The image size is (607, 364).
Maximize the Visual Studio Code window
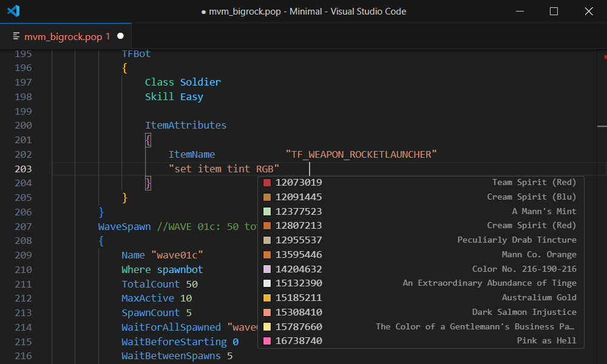point(554,11)
